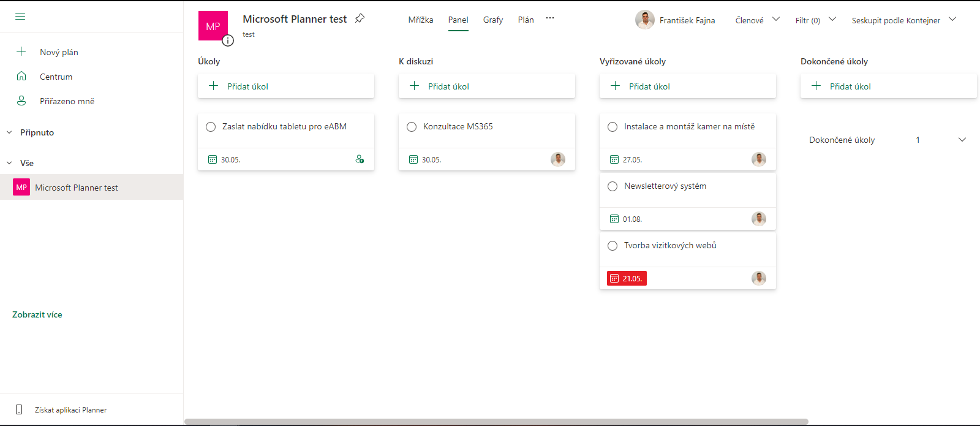Screen dimensions: 980x426
Task: Click the phone icon for Získat aplikaci Planner
Action: tap(19, 409)
